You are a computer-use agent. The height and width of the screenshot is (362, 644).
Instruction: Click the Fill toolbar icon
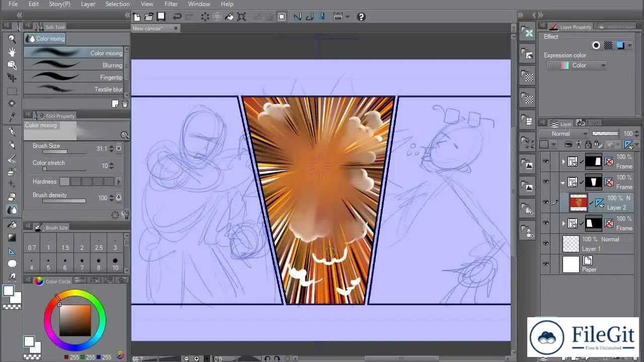[229, 17]
